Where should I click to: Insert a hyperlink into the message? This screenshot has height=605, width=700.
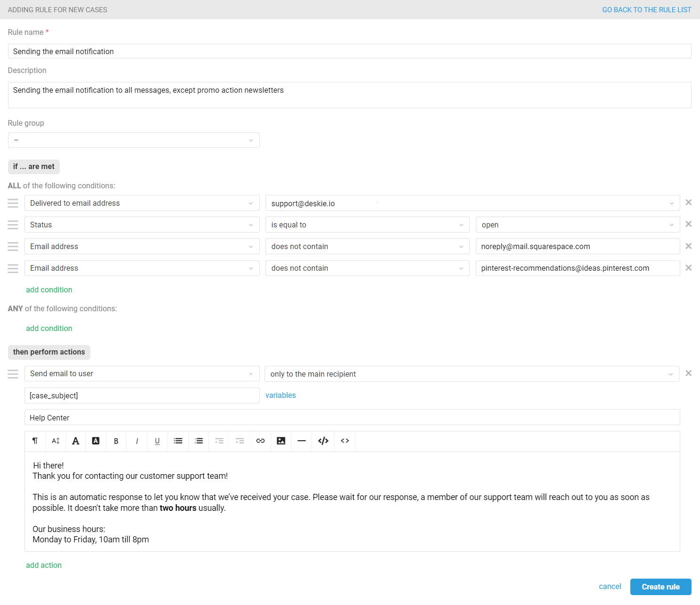tap(260, 441)
